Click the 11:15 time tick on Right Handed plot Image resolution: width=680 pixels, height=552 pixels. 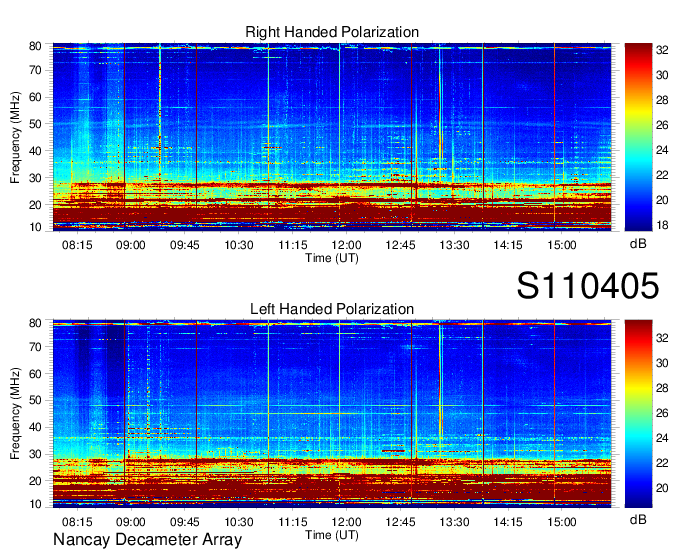point(293,245)
